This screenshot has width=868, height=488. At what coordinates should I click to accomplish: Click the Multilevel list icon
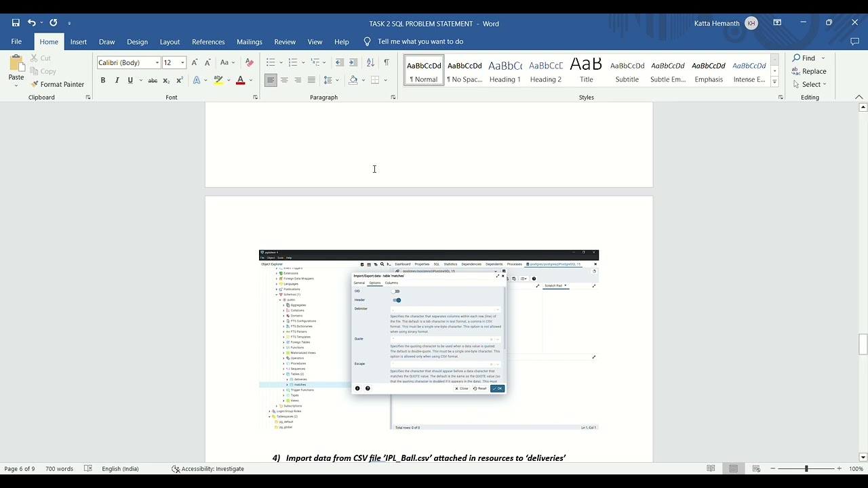(x=315, y=62)
